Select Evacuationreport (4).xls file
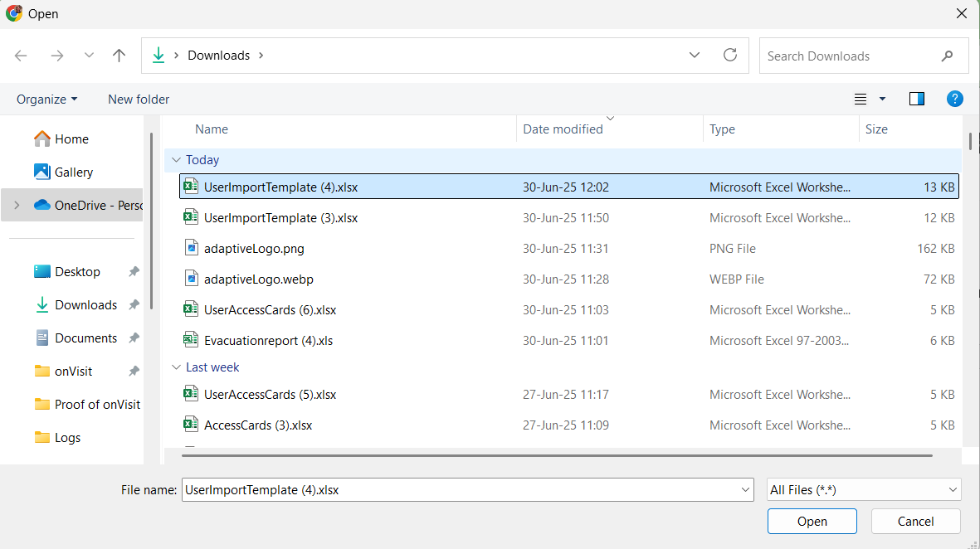 tap(568, 340)
